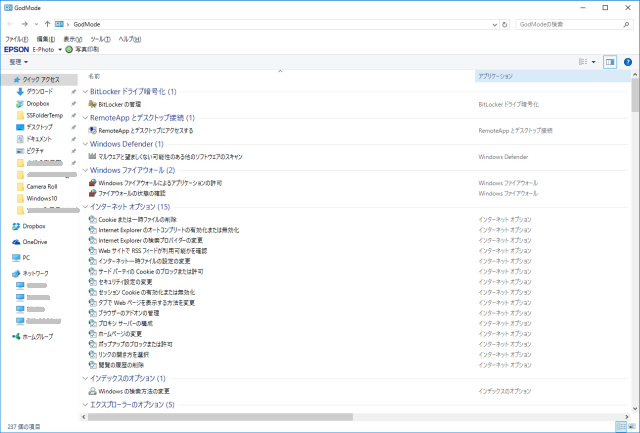Click icon beside Windows の検索方法の変更
Screen dimensions: 640x433
92,391
